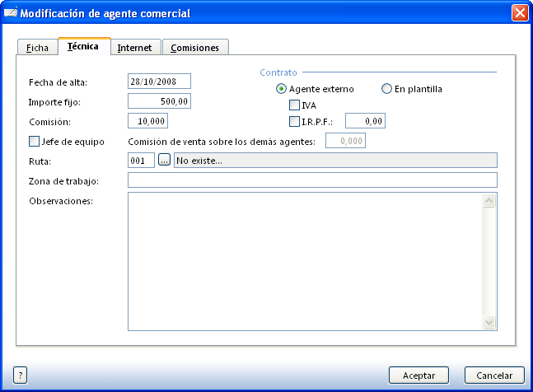
Task: Tick the I.R.P.F. checkbox
Action: tap(295, 122)
